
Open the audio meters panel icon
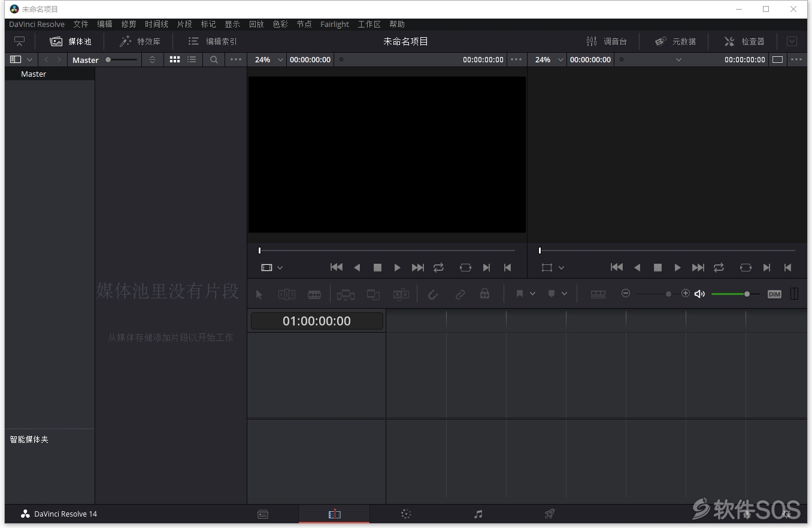click(794, 294)
